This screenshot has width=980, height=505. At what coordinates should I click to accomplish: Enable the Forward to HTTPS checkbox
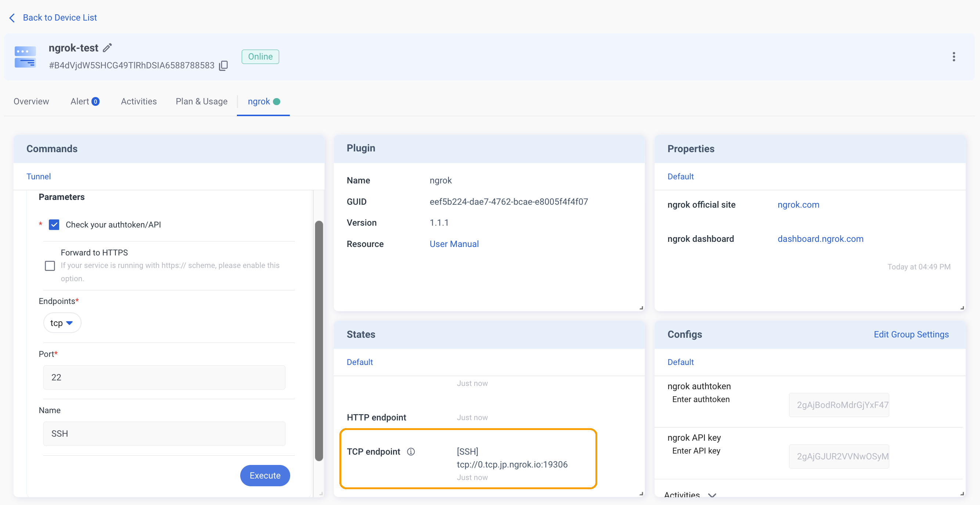(50, 265)
